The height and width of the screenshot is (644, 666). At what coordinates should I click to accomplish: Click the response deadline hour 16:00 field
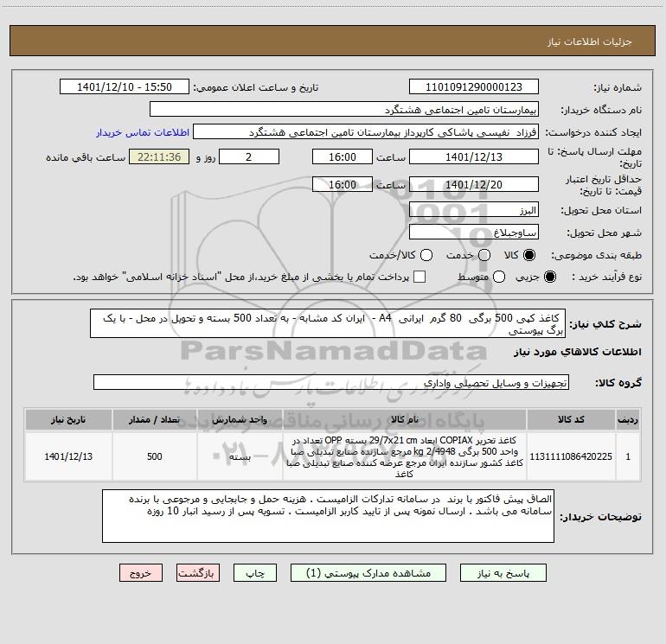343,157
